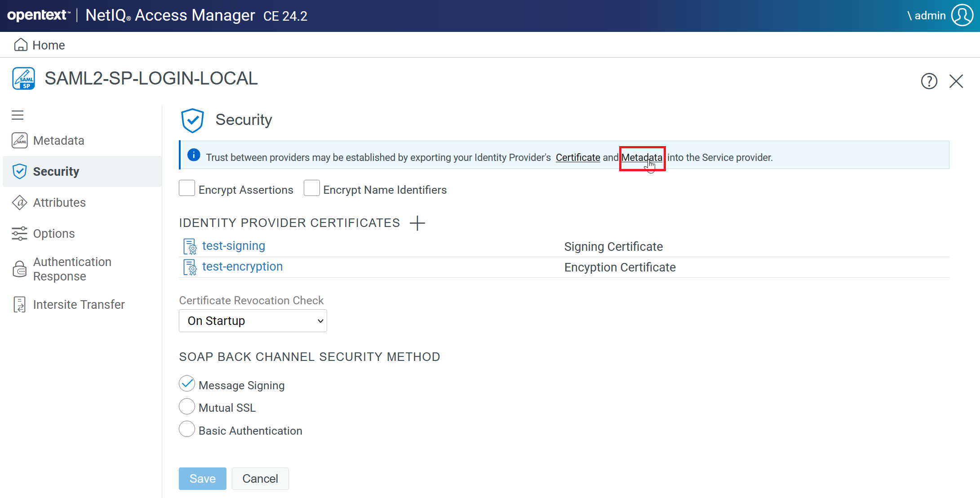Click the Options sliders icon

point(20,233)
